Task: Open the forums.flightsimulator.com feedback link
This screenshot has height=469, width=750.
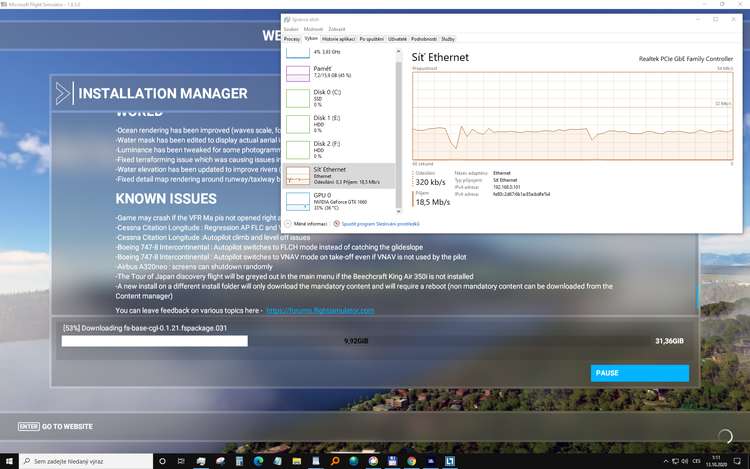Action: coord(320,310)
